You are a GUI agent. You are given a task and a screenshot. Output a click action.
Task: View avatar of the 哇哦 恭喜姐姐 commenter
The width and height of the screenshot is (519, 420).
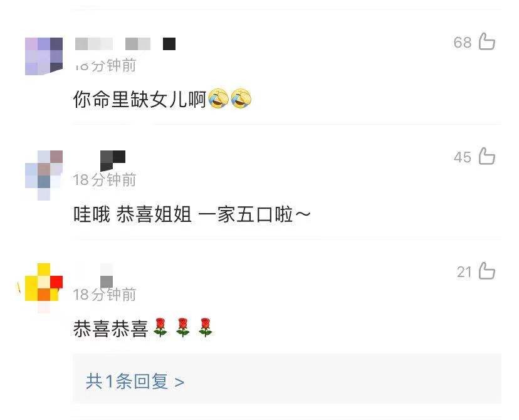pyautogui.click(x=44, y=175)
